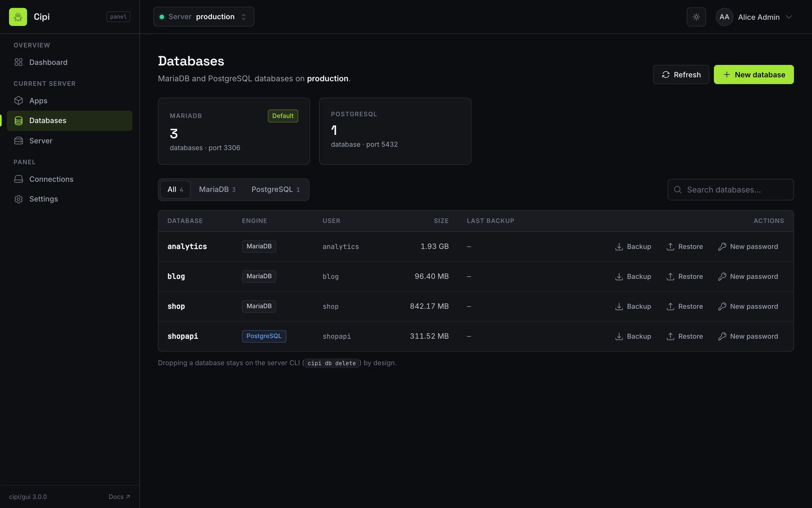
Task: Backup the shop database
Action: 633,306
